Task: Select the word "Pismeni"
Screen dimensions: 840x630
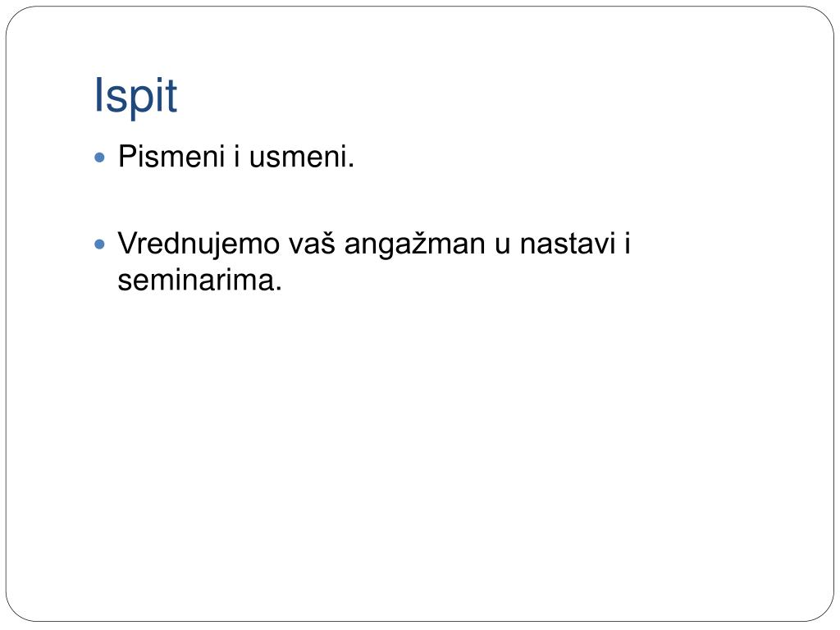Action: coord(171,157)
